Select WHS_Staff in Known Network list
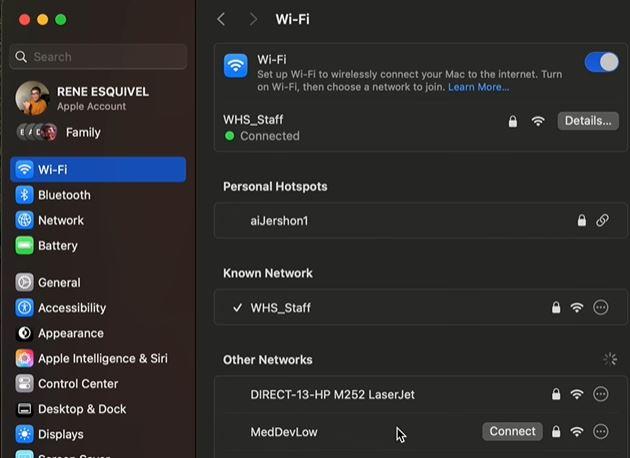The height and width of the screenshot is (458, 630). (420, 308)
